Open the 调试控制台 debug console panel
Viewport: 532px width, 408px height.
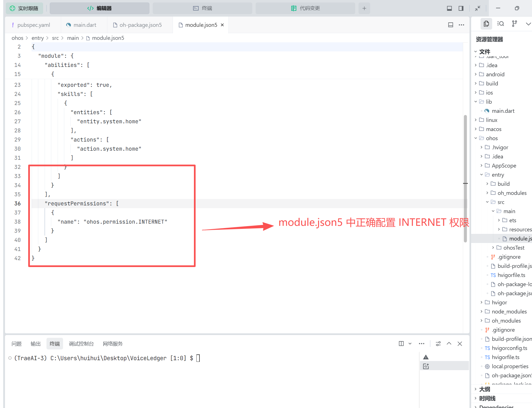[x=81, y=344]
